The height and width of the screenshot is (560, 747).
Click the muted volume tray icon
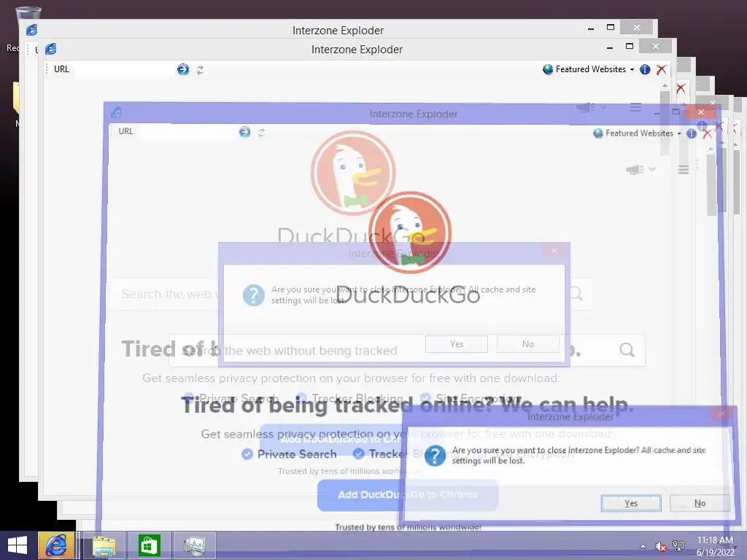pyautogui.click(x=660, y=546)
